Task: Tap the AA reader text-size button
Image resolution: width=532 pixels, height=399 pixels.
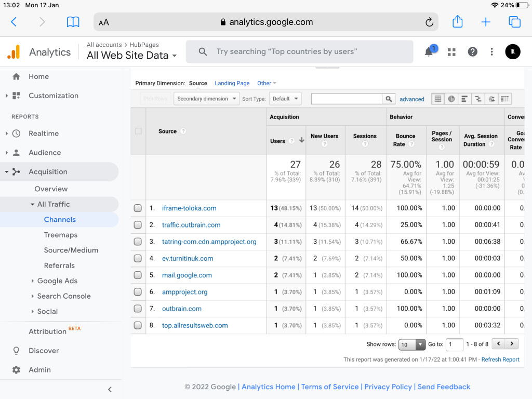Action: pyautogui.click(x=104, y=22)
